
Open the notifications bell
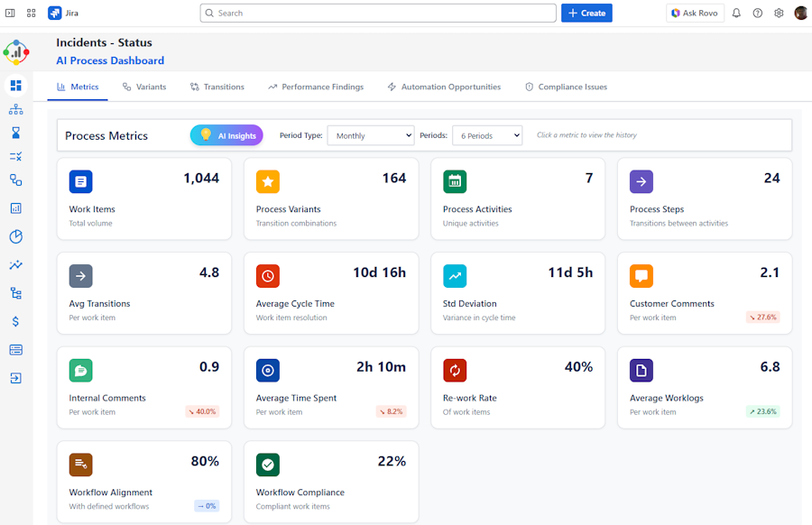pos(736,14)
